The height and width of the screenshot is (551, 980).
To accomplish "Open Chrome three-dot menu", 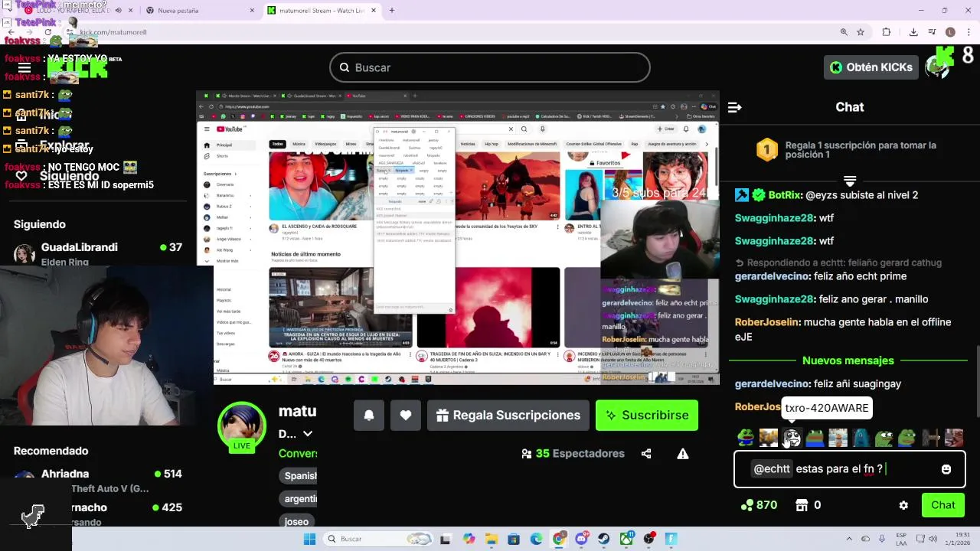I will click(x=968, y=32).
